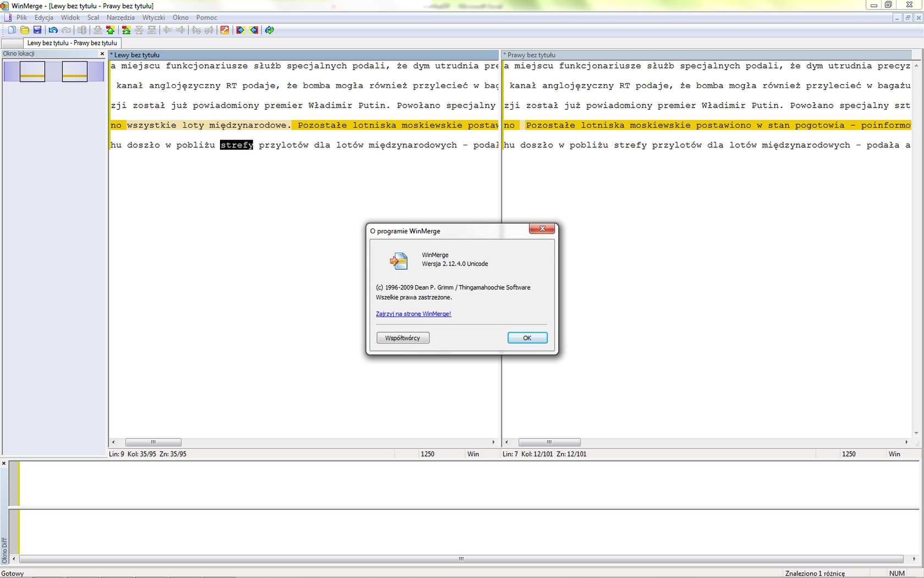Open the Plik menu
The image size is (924, 578).
click(22, 18)
